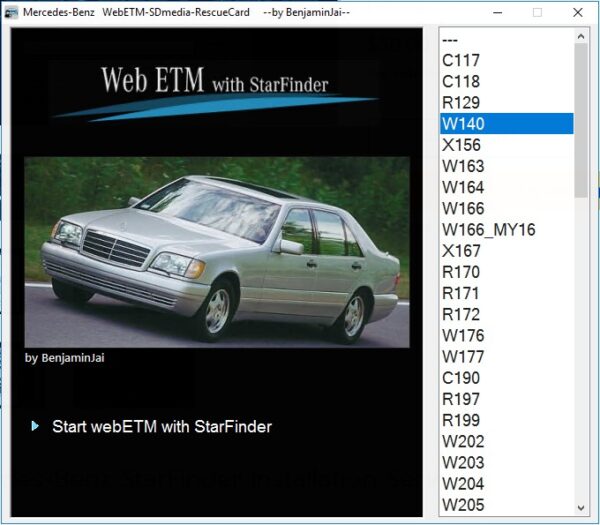Select W204 from the list
Image resolution: width=600 pixels, height=525 pixels.
click(507, 484)
